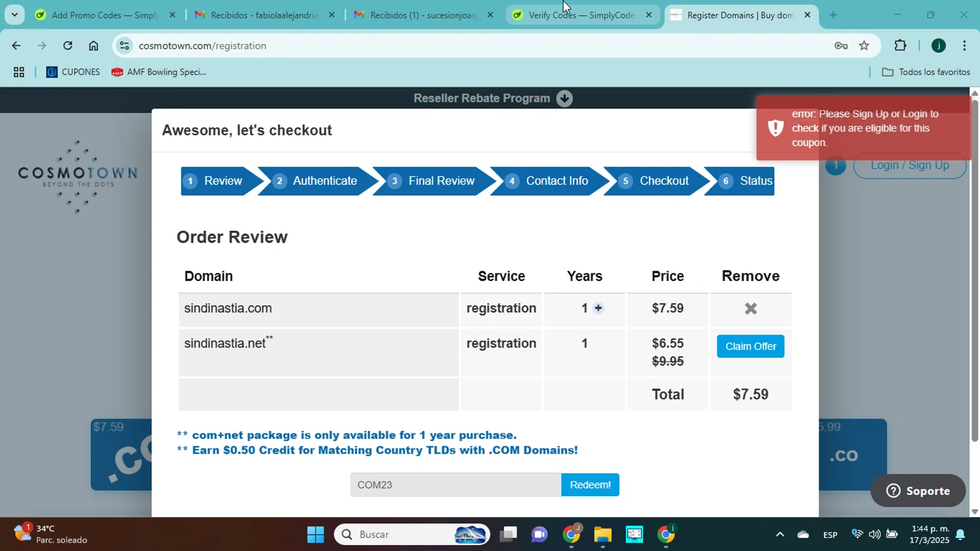Click the taskbar Buscar search box
Viewport: 980px width, 551px height.
click(x=412, y=535)
